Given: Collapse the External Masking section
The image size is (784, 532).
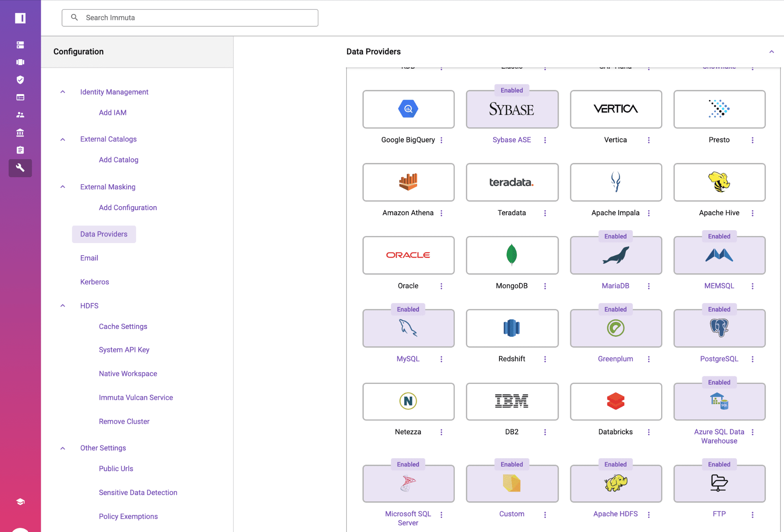Looking at the screenshot, I should (63, 187).
